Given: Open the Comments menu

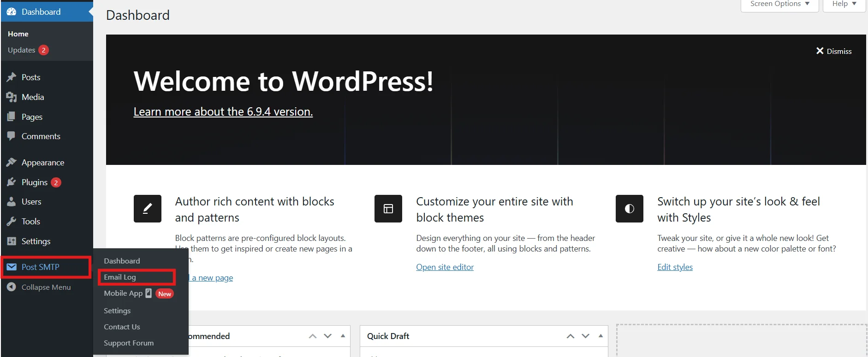Looking at the screenshot, I should click(x=47, y=136).
